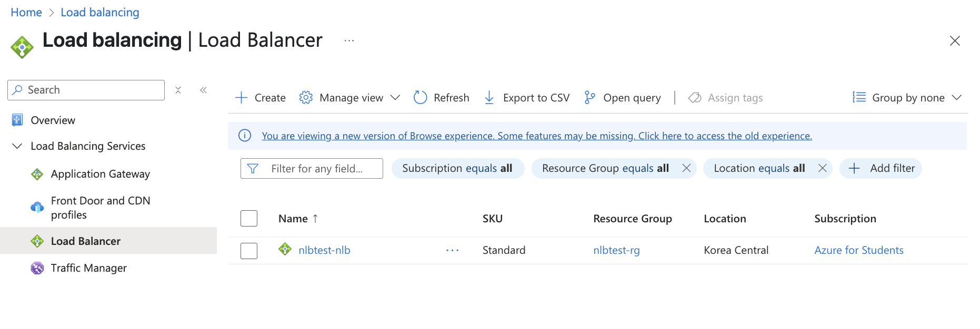
Task: Focus Filter for any field input
Action: click(312, 168)
